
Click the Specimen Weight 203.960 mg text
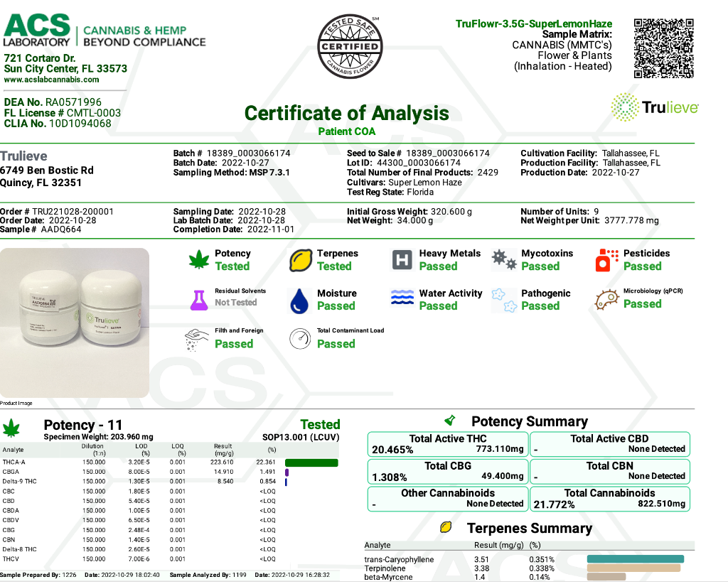[98, 436]
